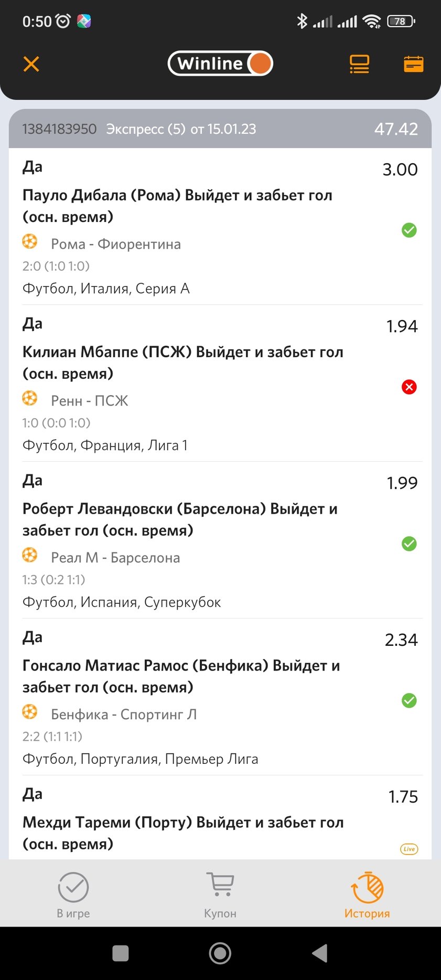Close the bet details with the X icon
Viewport: 441px width, 980px height.
[x=31, y=64]
